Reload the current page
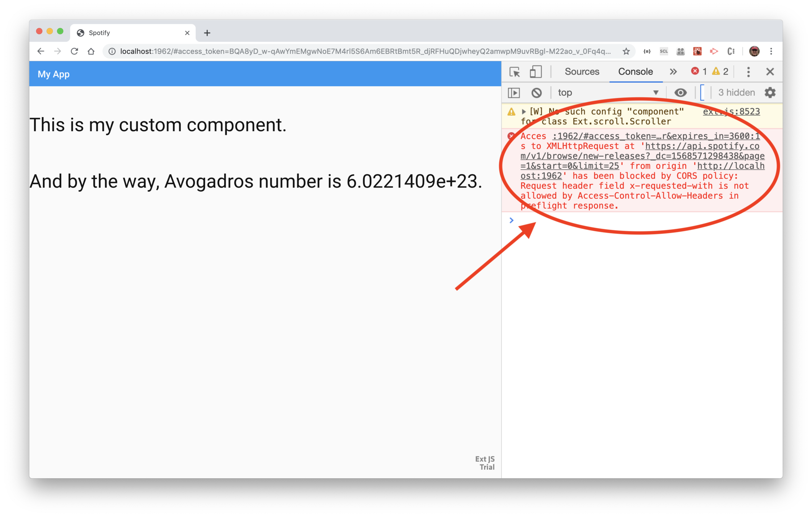Viewport: 812px width, 517px height. (x=74, y=51)
